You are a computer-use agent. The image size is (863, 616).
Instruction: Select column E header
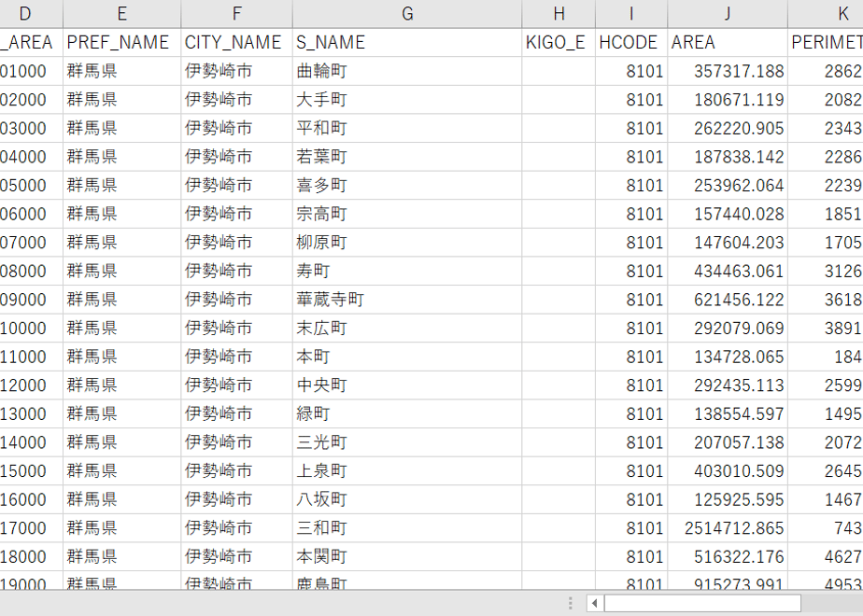click(122, 14)
